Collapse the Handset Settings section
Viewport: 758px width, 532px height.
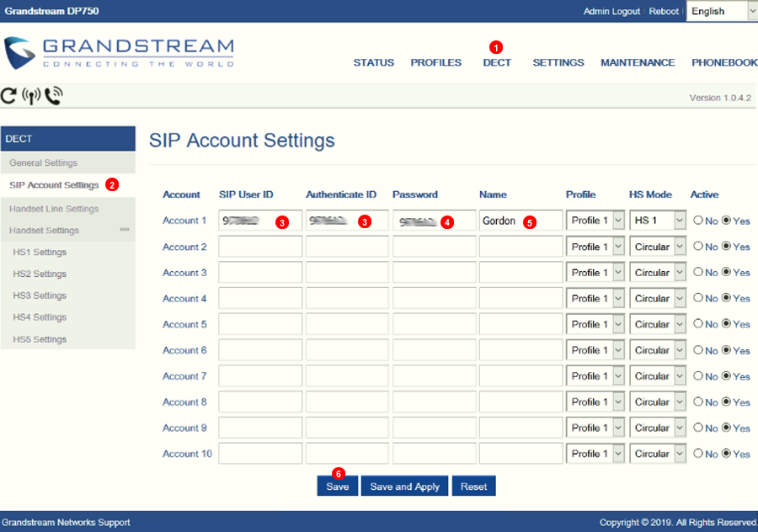(125, 230)
